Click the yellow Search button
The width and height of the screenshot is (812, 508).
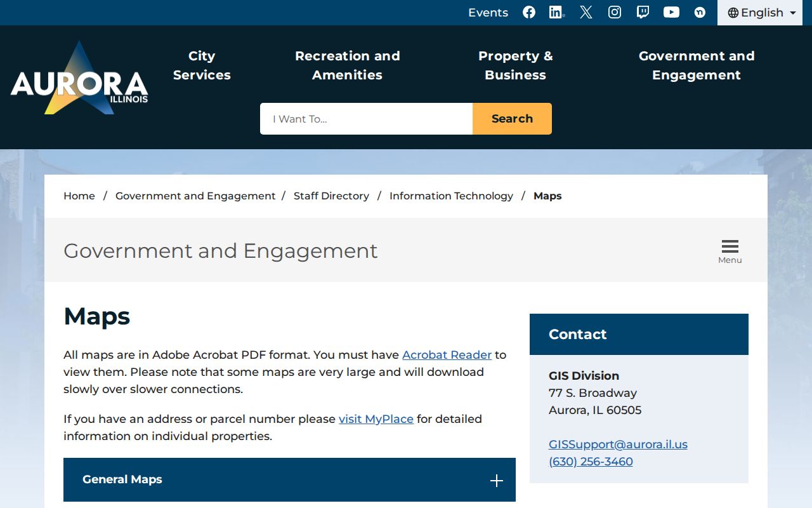512,119
